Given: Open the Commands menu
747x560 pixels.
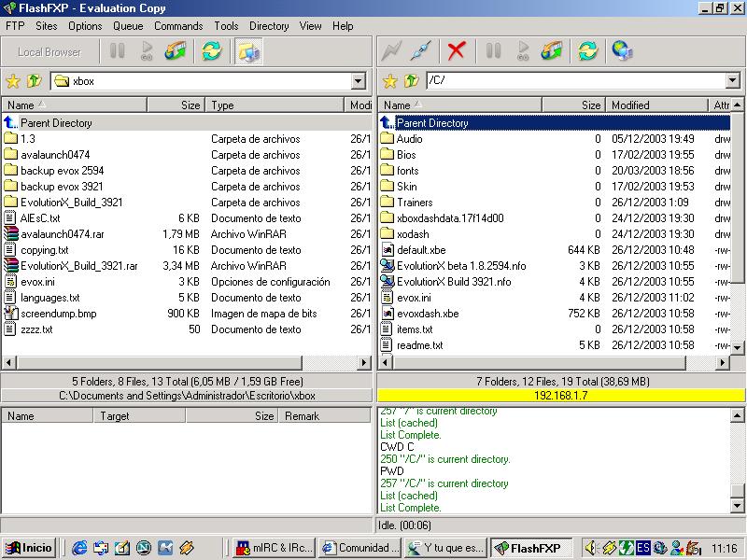Looking at the screenshot, I should click(x=178, y=26).
